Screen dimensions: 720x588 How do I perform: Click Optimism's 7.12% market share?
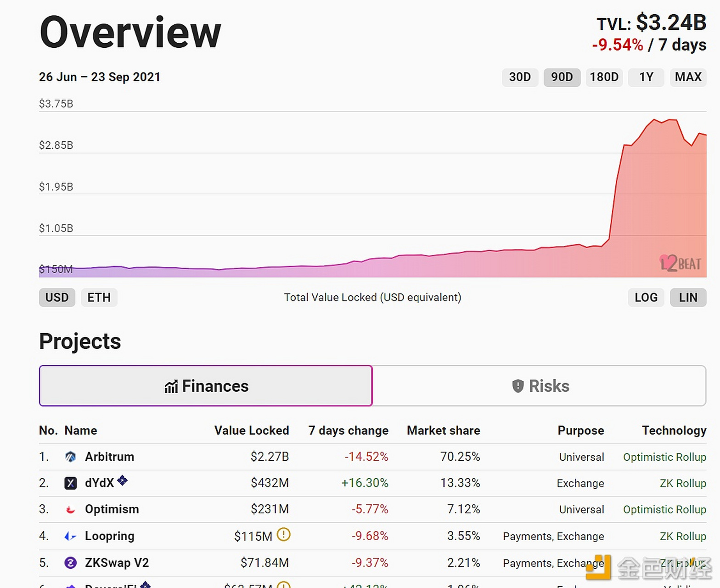click(463, 509)
